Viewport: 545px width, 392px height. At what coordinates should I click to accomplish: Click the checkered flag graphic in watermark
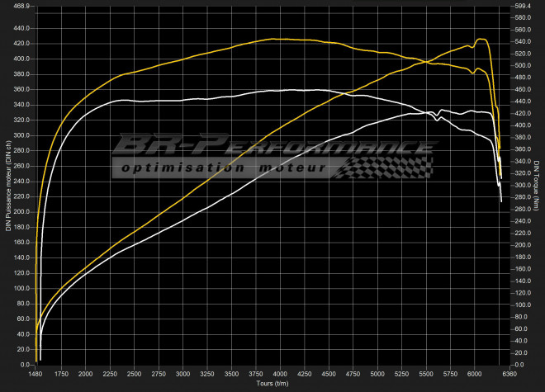[x=387, y=166]
